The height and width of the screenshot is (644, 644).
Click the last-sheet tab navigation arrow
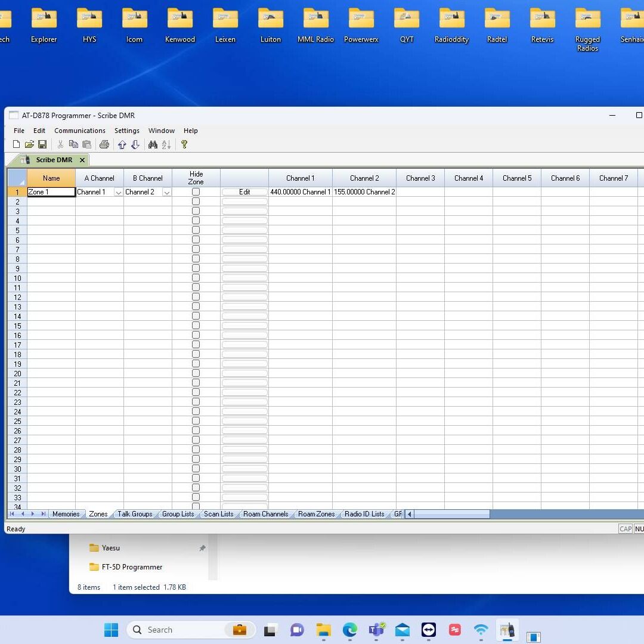point(43,514)
